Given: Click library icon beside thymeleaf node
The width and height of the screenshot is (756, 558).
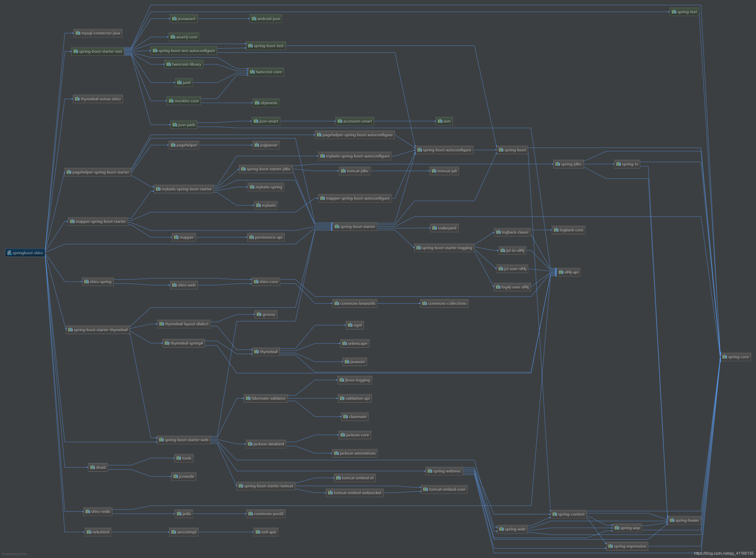Looking at the screenshot, I should tap(256, 352).
